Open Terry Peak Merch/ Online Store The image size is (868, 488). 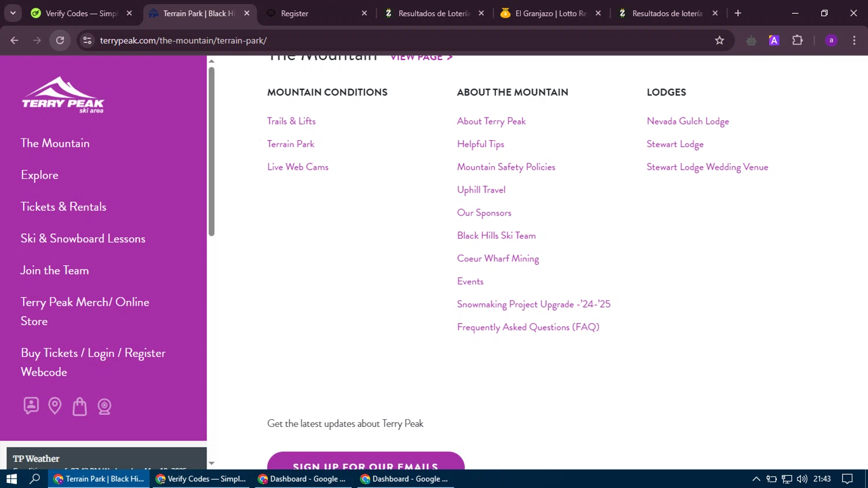coord(85,311)
